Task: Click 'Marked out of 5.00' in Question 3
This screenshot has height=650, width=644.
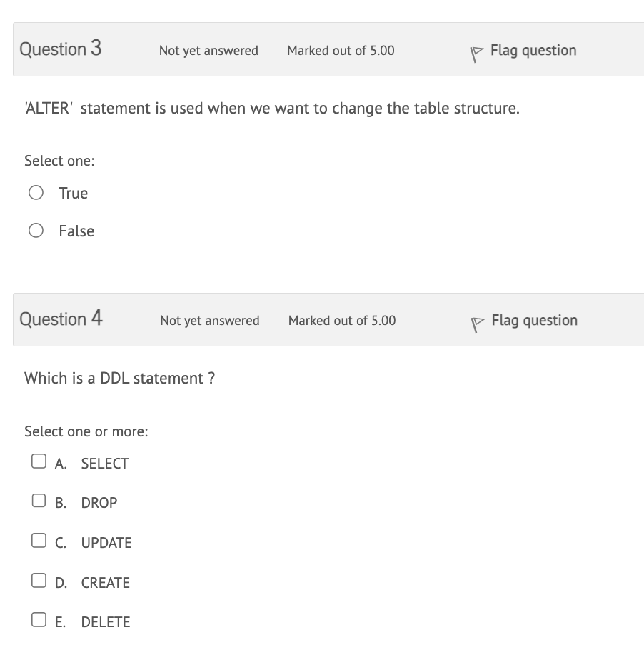Action: tap(341, 51)
